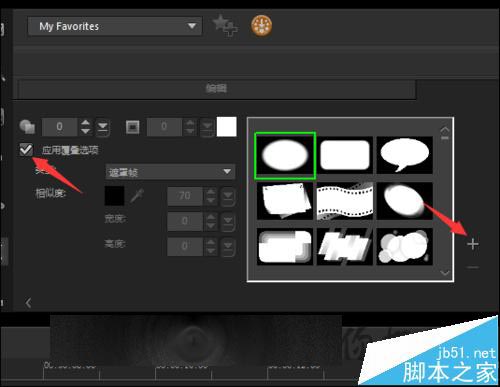Open the 编辑 tab

217,88
